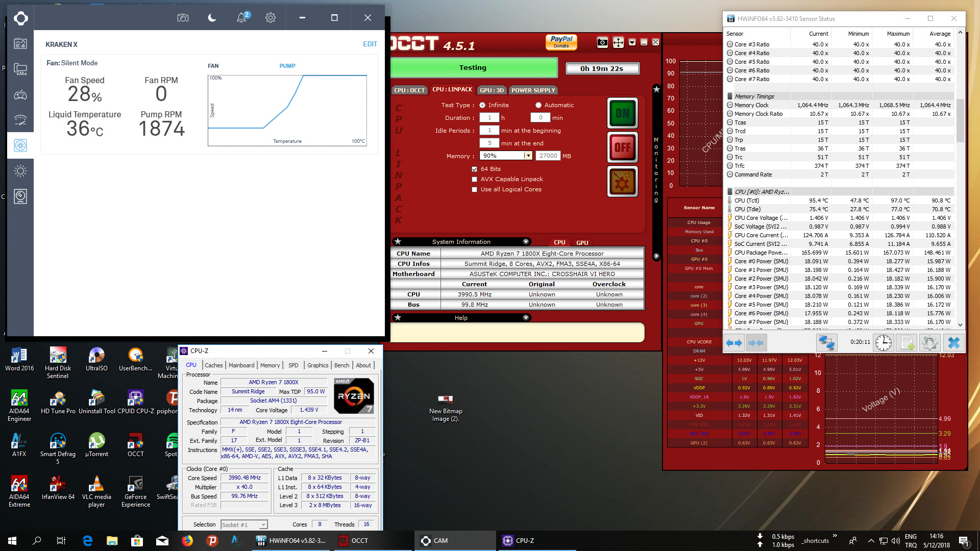The width and height of the screenshot is (980, 551).
Task: Click OCCT move window arrows icon
Action: tap(618, 42)
